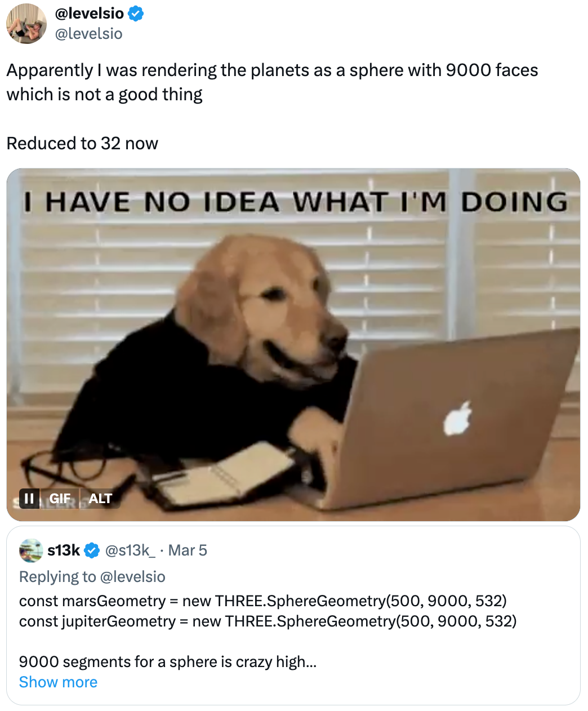Click 'Replying to @levelsio' line
Image resolution: width=588 pixels, height=711 pixels.
tap(92, 577)
